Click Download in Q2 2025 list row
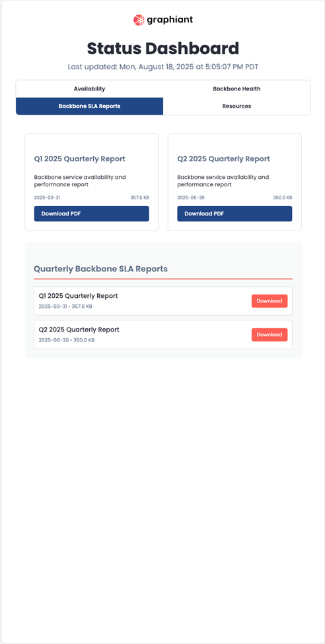 [270, 335]
